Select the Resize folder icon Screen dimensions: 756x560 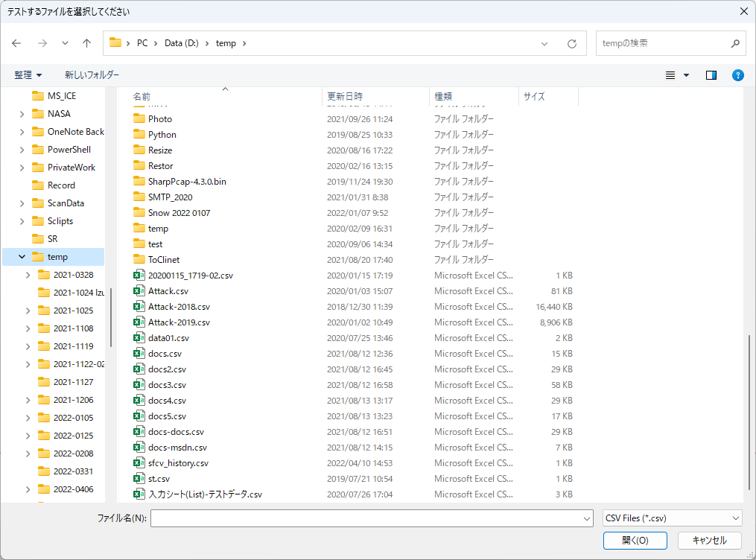pos(139,150)
